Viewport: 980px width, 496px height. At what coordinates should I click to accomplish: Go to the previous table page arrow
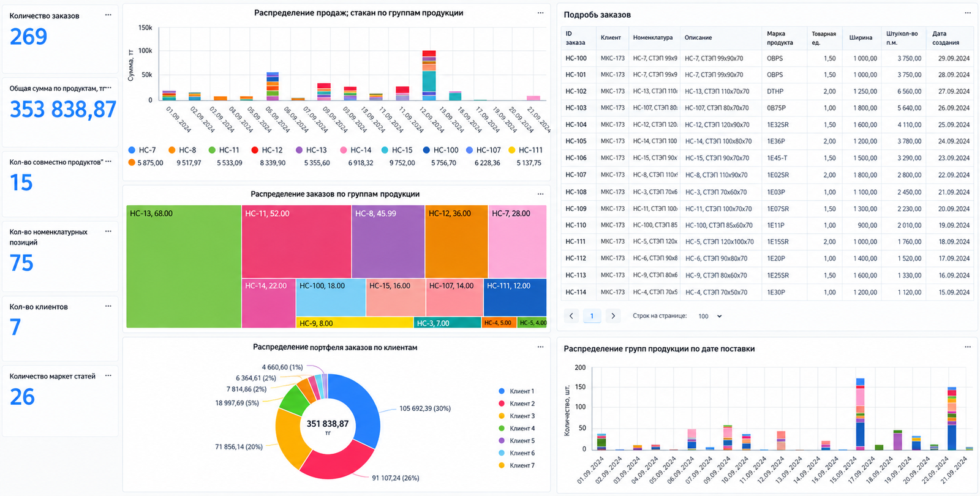[571, 316]
